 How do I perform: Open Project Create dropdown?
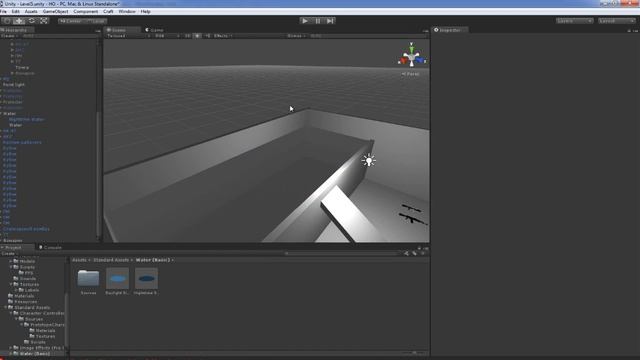tap(9, 253)
